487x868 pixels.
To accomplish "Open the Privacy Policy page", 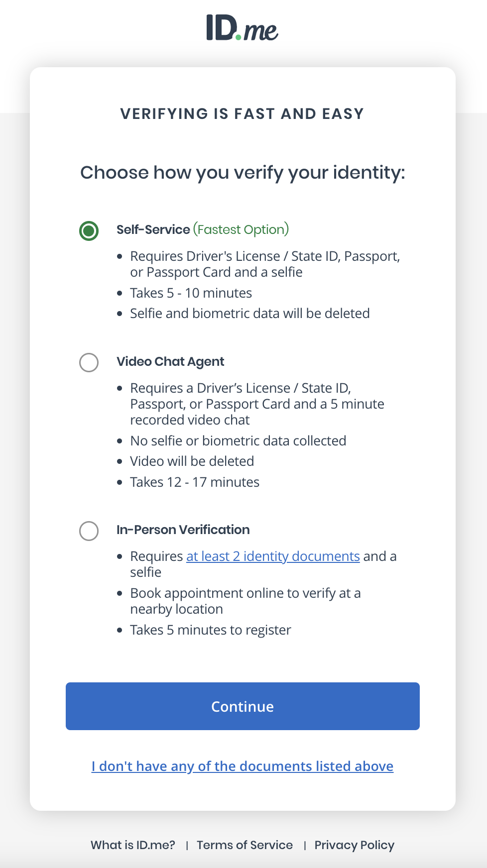I will [354, 845].
